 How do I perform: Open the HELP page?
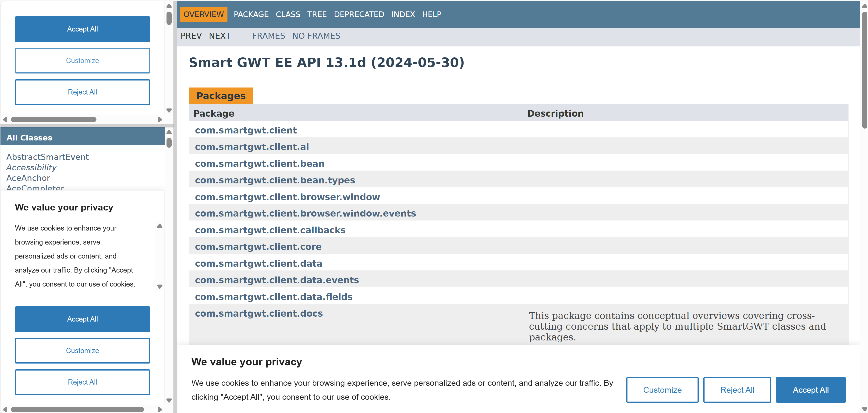pyautogui.click(x=432, y=14)
